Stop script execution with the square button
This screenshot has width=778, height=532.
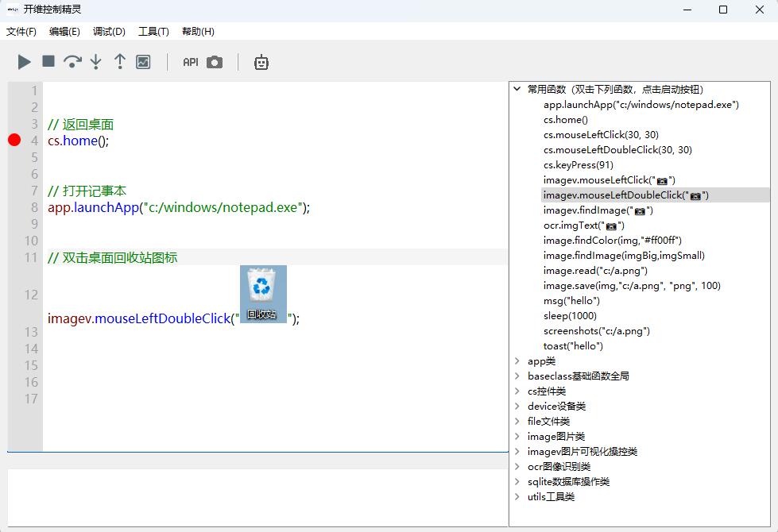coord(48,61)
